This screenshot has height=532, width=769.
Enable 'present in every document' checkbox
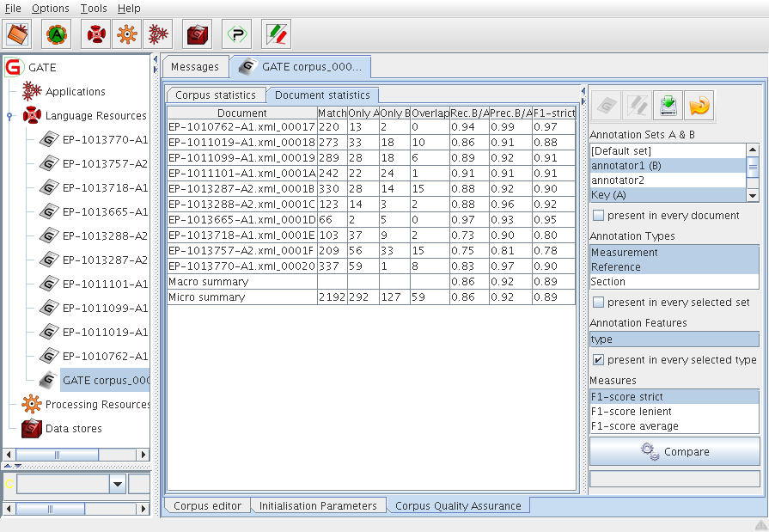pyautogui.click(x=598, y=216)
